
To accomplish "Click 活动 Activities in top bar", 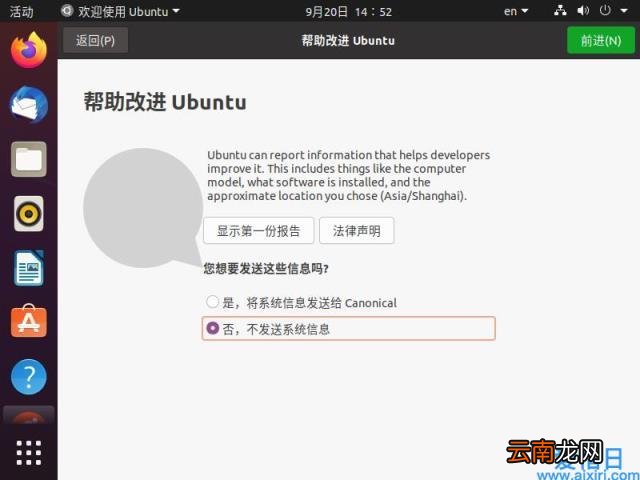I will point(21,11).
